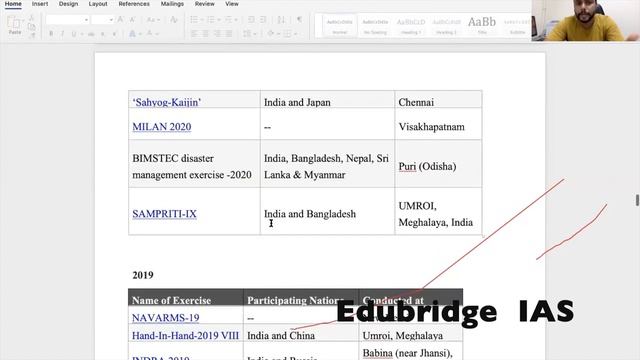The width and height of the screenshot is (640, 360).
Task: Click the blue Text Effects A icon
Action: coord(132,34)
